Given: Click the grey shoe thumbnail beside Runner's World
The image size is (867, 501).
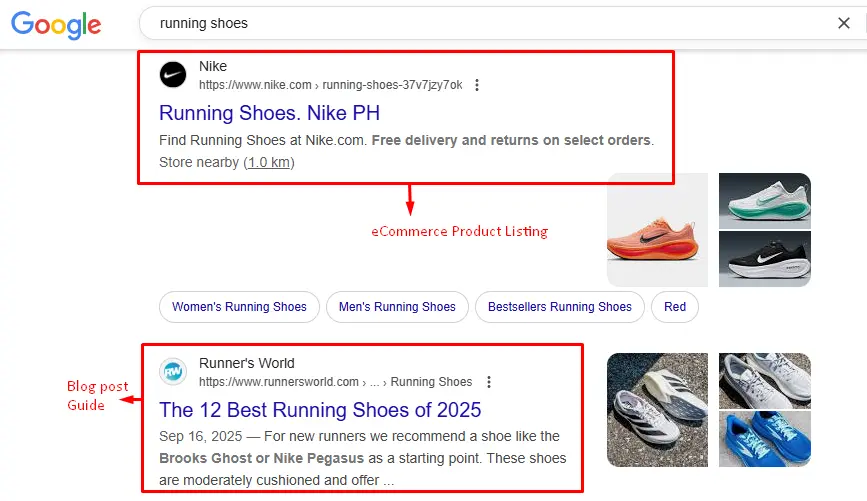Looking at the screenshot, I should (764, 380).
